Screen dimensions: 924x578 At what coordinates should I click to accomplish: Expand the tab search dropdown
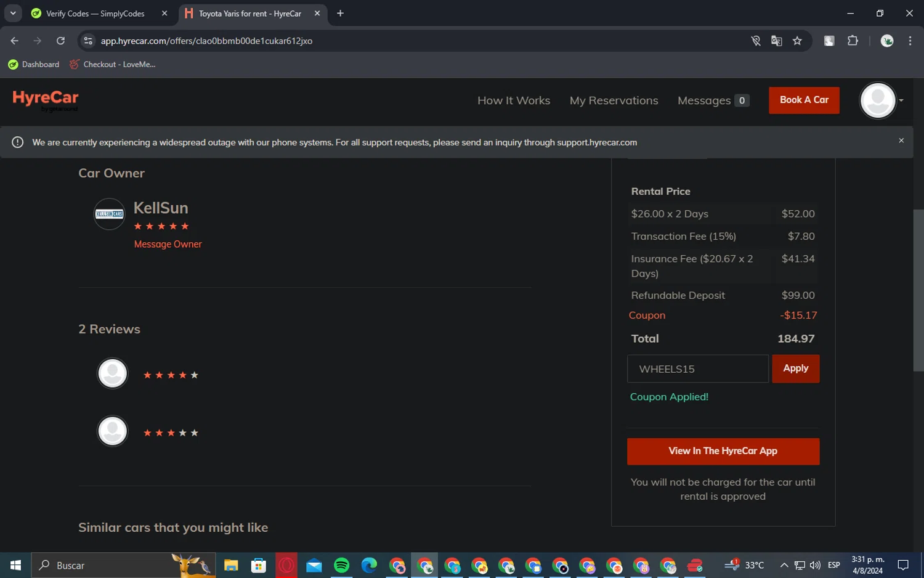click(x=13, y=14)
